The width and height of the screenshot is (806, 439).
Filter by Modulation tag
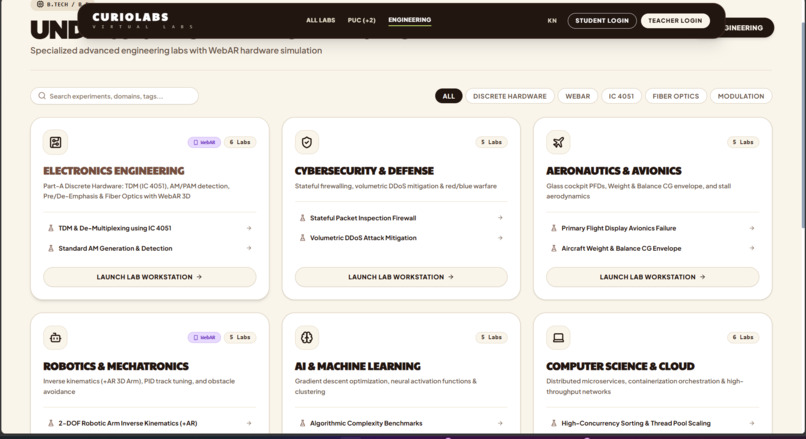[x=741, y=96]
